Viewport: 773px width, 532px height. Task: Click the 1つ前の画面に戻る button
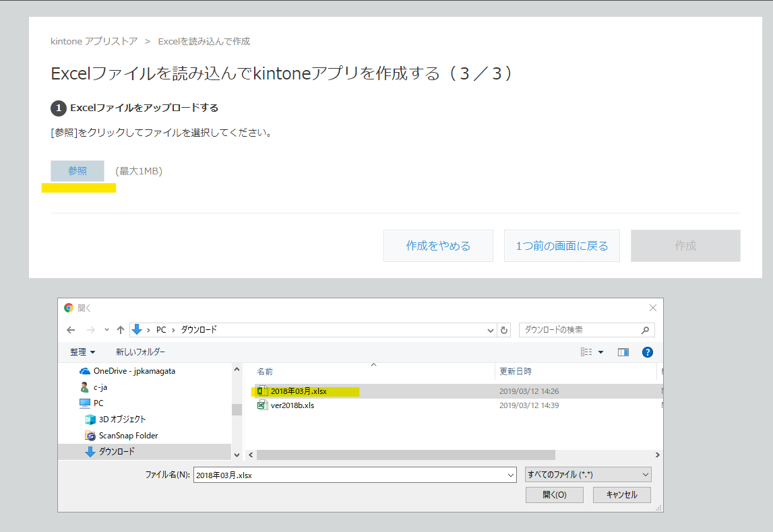pyautogui.click(x=562, y=246)
